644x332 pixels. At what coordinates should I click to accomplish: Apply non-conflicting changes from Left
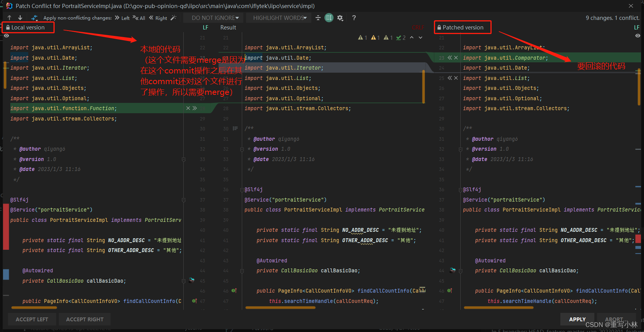122,18
